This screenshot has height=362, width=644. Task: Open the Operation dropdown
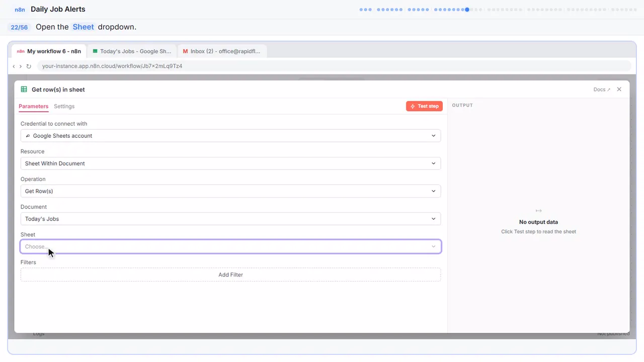(230, 191)
